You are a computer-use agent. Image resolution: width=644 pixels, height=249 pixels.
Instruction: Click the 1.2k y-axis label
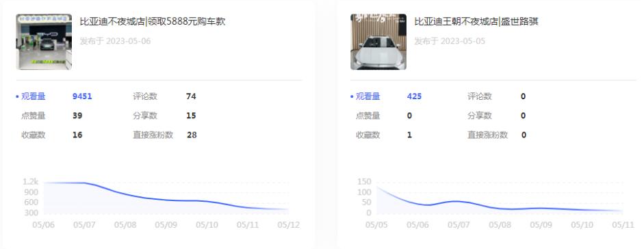point(31,182)
